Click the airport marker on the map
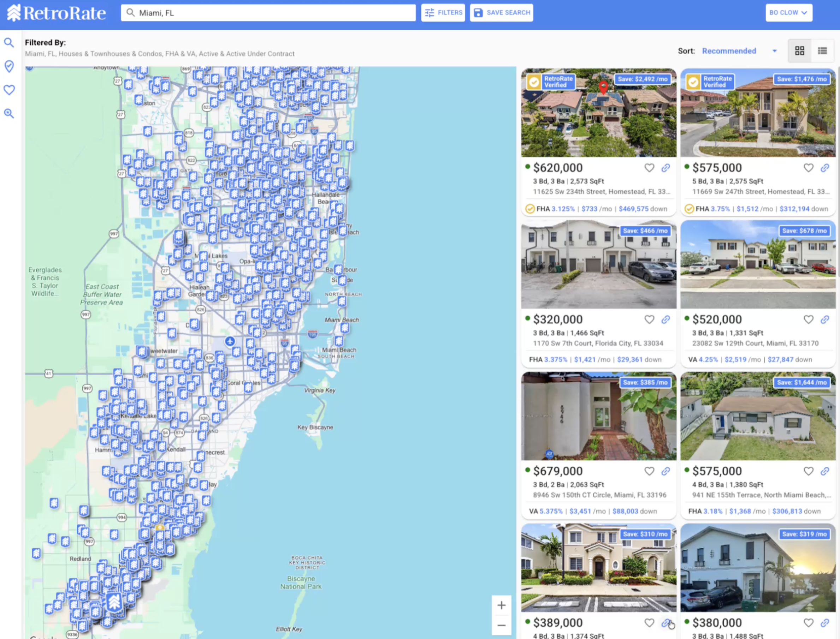 (230, 341)
